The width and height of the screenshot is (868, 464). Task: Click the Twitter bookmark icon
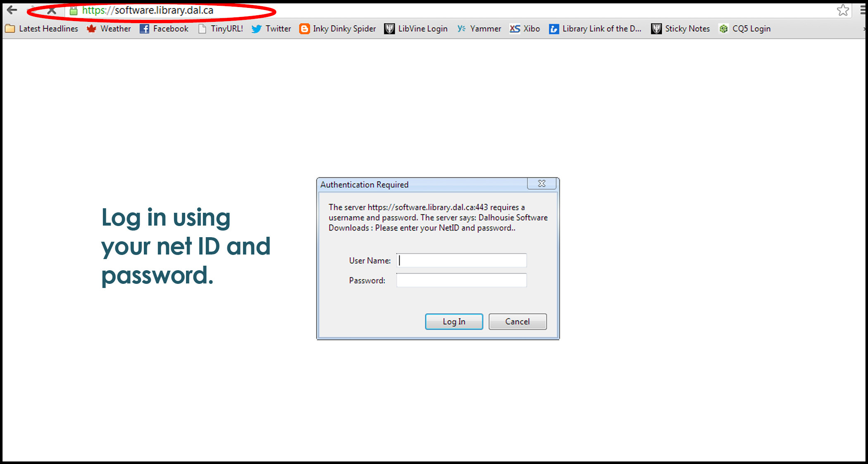point(257,28)
